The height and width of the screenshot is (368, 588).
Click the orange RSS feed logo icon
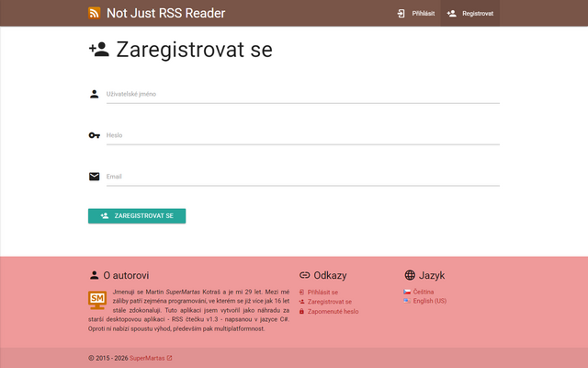tap(94, 13)
